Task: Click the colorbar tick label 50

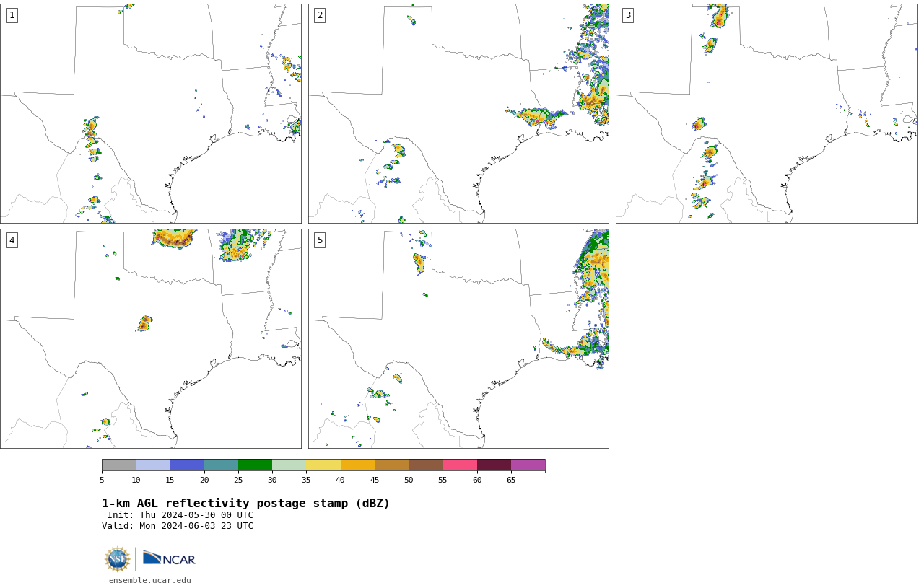Action: [x=409, y=480]
